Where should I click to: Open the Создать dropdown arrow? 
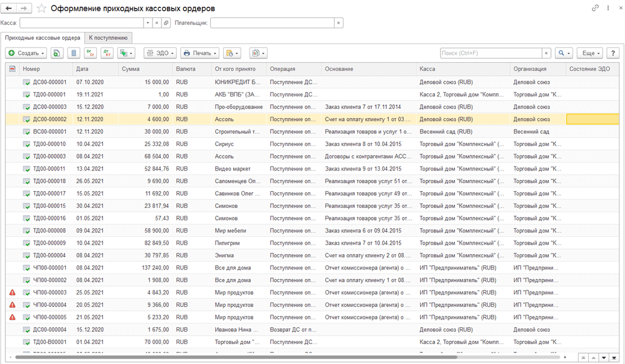tap(43, 53)
